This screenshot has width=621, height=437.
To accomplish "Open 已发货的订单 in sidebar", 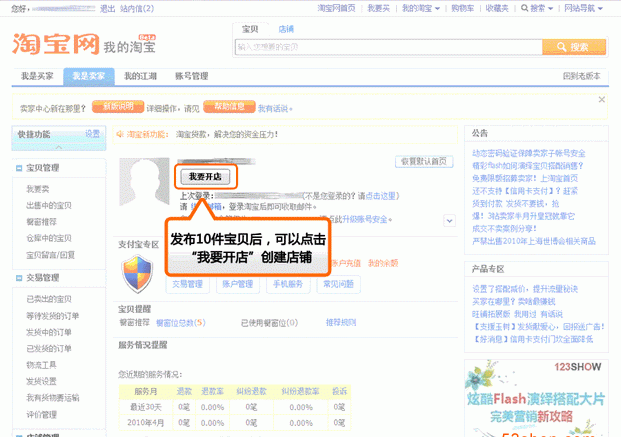I will pos(49,349).
